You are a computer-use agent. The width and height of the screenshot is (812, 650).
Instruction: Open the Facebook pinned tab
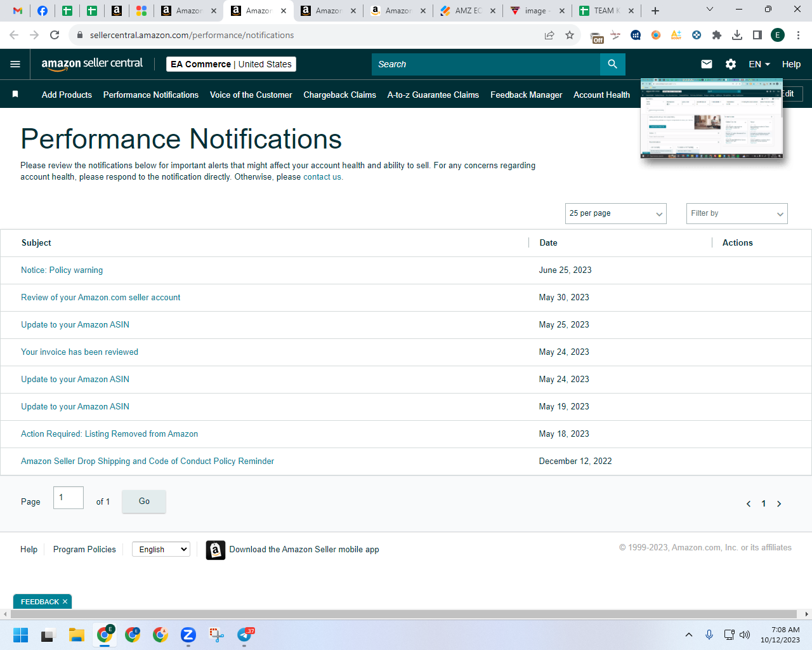(x=43, y=11)
